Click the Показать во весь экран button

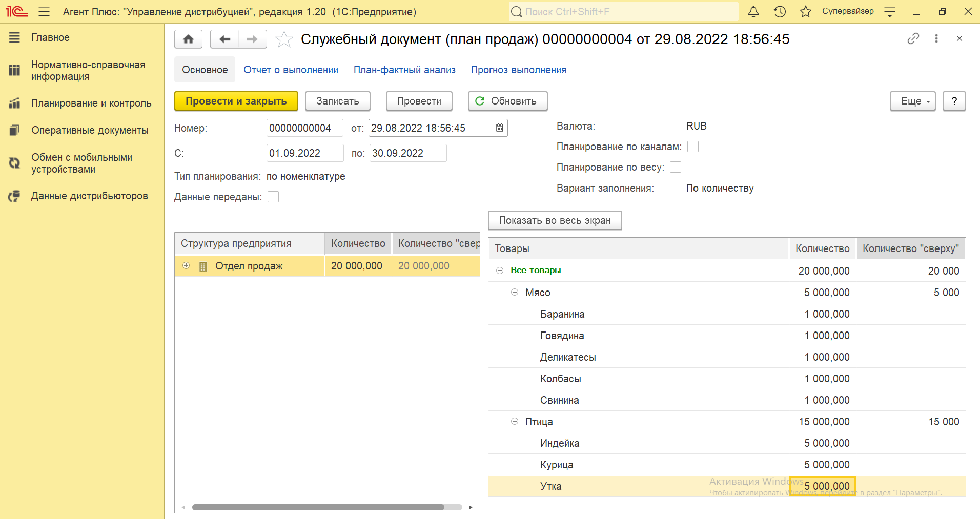point(555,221)
